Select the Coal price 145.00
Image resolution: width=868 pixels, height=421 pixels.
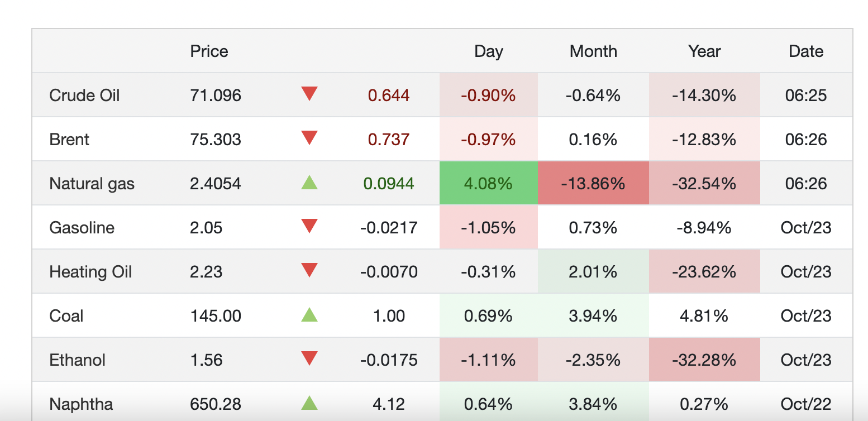[x=216, y=316]
